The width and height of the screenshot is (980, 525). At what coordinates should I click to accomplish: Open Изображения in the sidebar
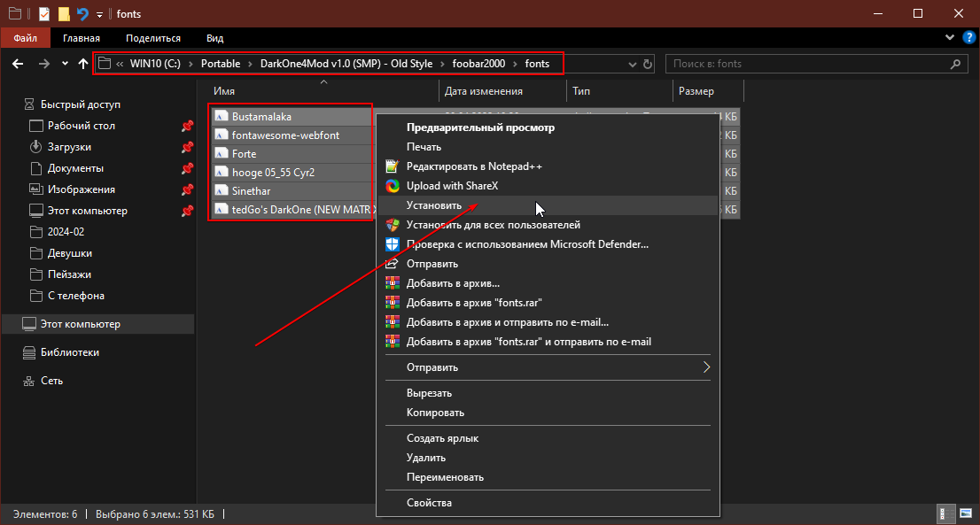click(82, 189)
